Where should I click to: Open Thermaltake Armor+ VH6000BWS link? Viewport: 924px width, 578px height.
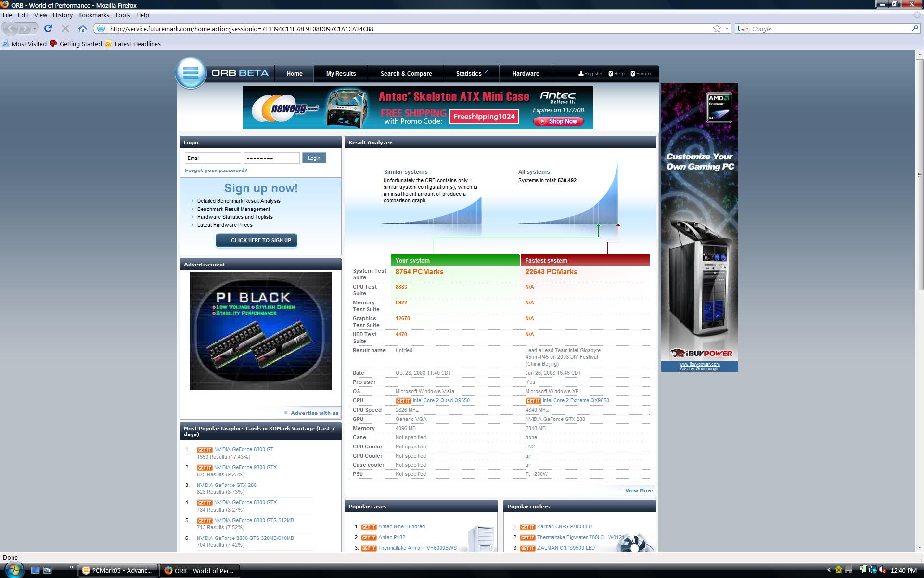pyautogui.click(x=417, y=548)
